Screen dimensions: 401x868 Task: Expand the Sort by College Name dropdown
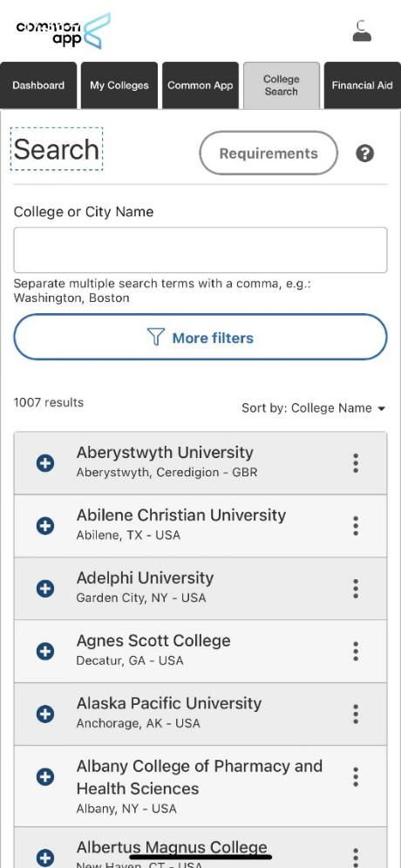[x=313, y=408]
